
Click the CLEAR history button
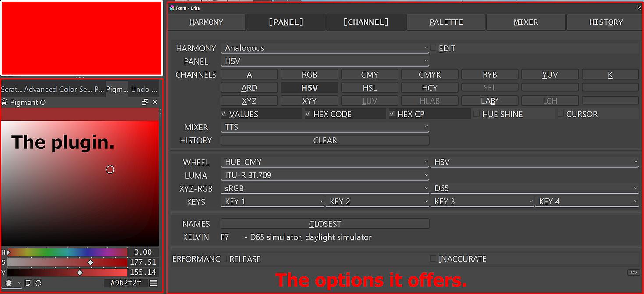point(325,140)
